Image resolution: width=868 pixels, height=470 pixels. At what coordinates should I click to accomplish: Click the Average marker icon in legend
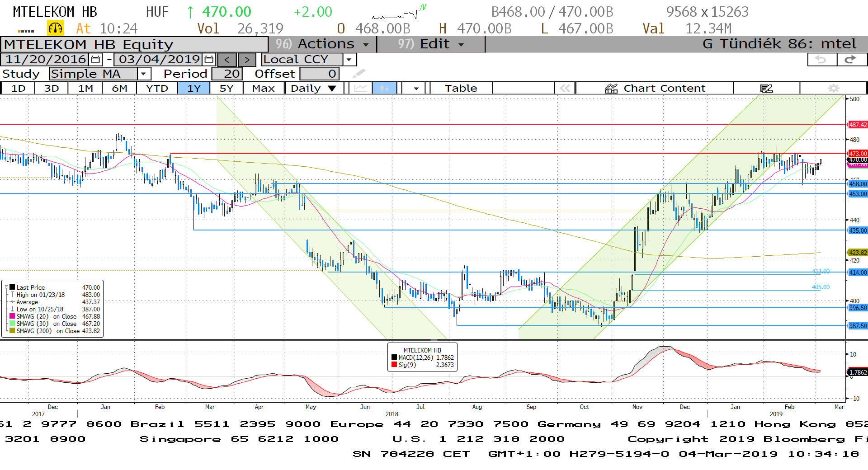[x=12, y=302]
